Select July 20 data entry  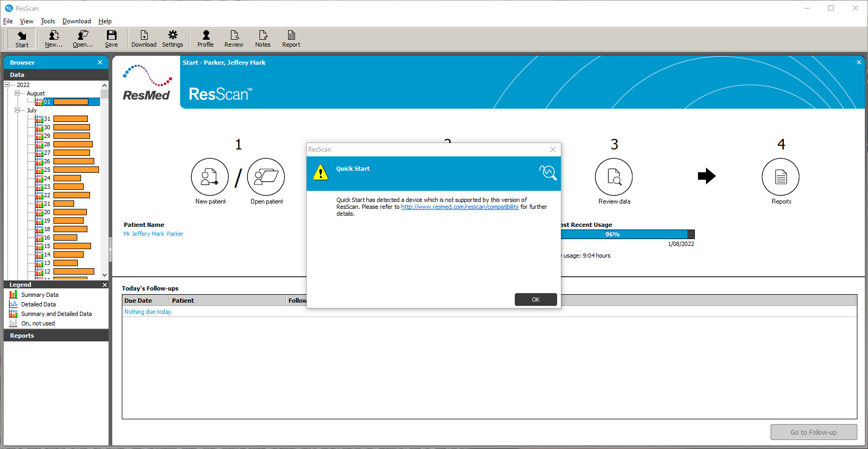[x=61, y=212]
